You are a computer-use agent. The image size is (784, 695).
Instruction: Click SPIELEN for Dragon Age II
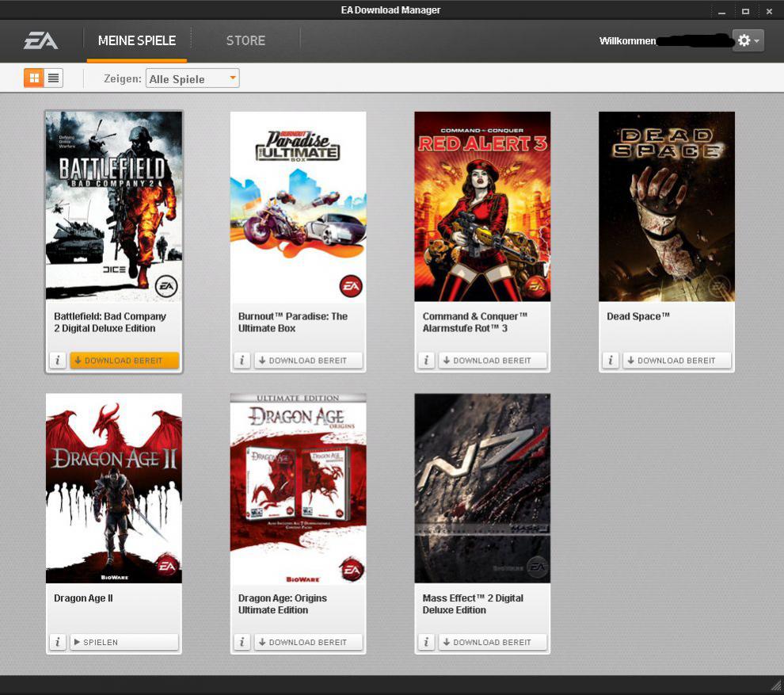pyautogui.click(x=124, y=642)
